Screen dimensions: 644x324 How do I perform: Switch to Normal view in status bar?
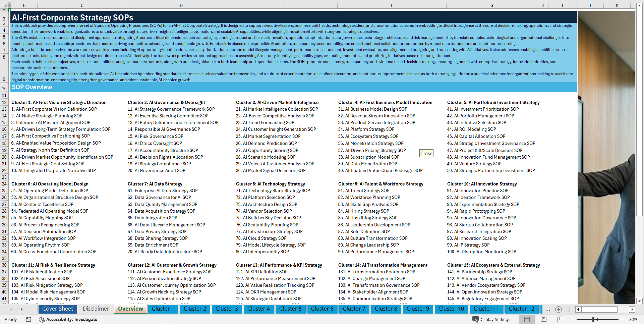tap(527, 319)
